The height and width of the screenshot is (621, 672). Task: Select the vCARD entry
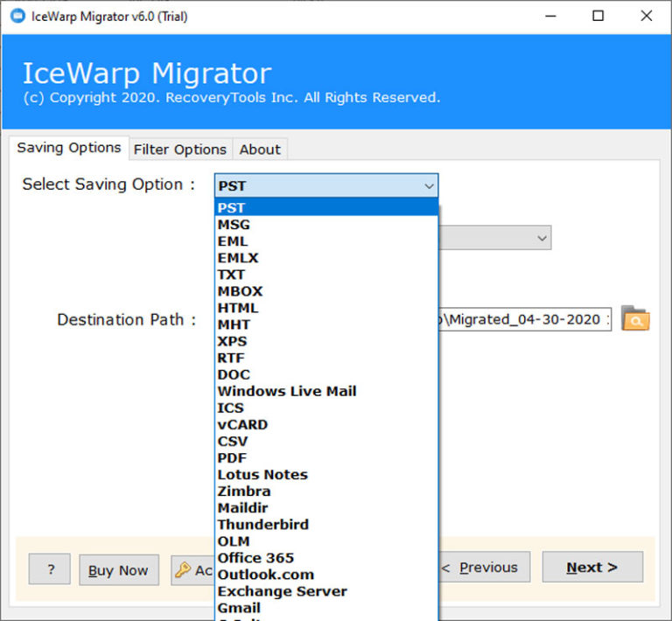pyautogui.click(x=326, y=425)
